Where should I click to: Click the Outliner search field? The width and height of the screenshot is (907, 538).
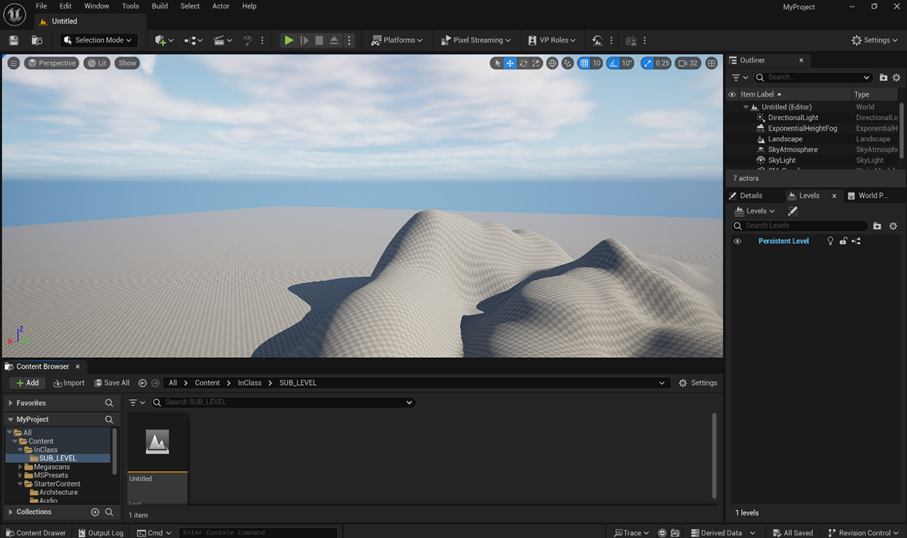point(813,78)
